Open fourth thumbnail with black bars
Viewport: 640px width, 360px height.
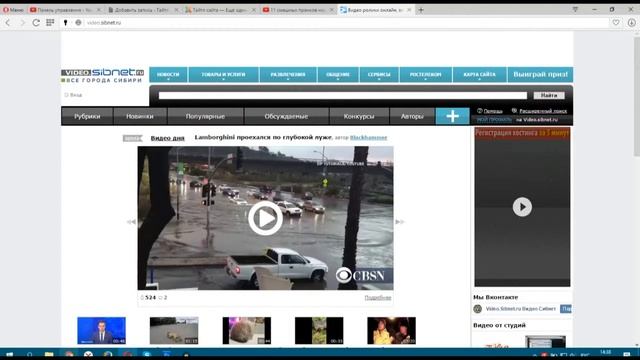[319, 331]
